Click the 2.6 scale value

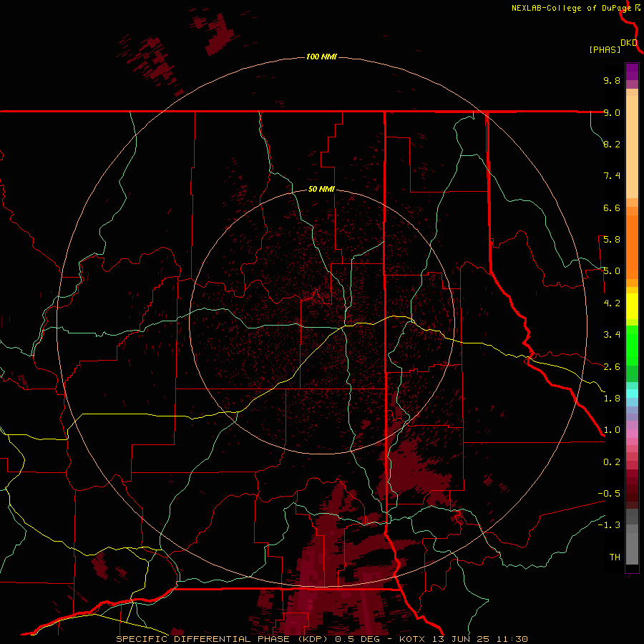point(612,367)
